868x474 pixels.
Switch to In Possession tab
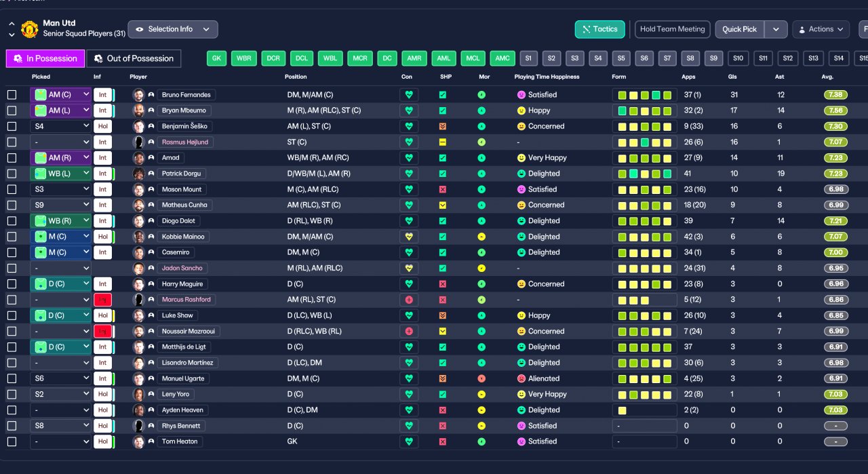[x=45, y=58]
